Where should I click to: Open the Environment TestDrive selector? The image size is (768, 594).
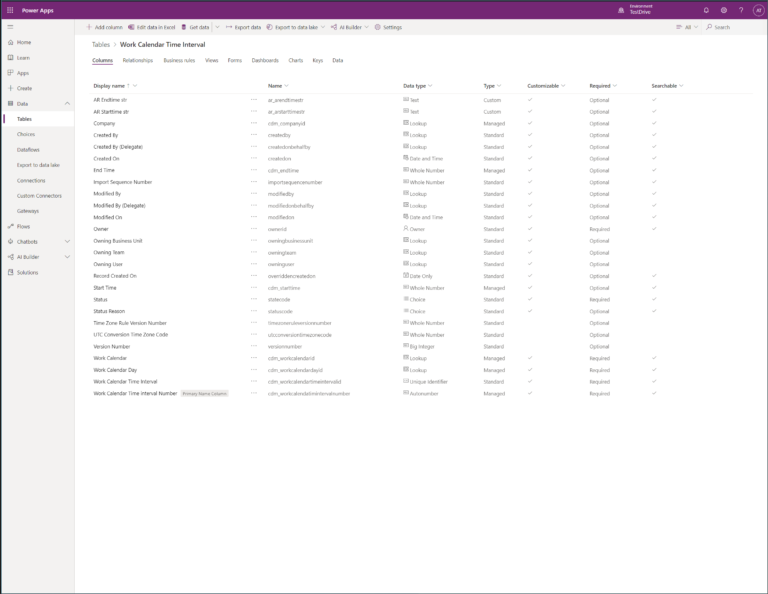636,10
